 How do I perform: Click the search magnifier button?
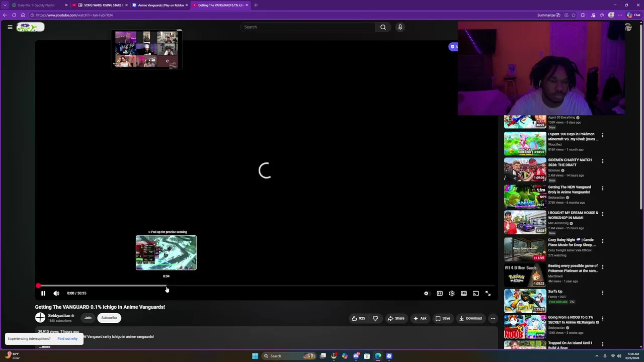tap(383, 27)
